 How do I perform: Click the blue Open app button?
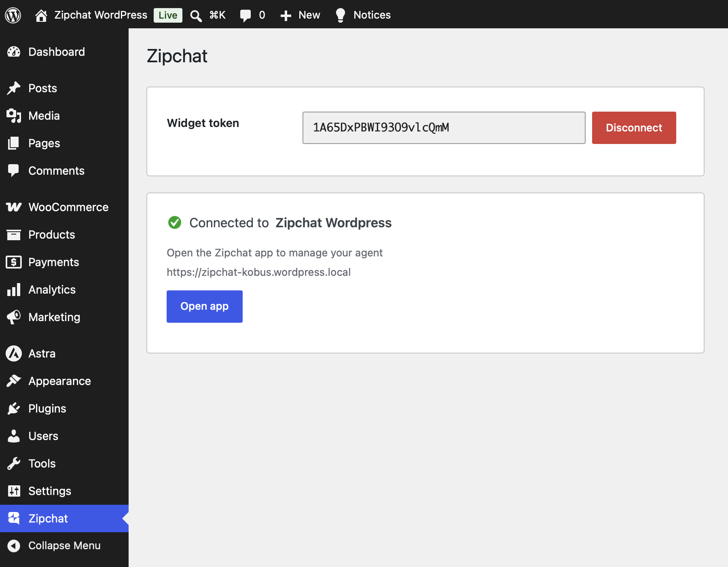[205, 307]
